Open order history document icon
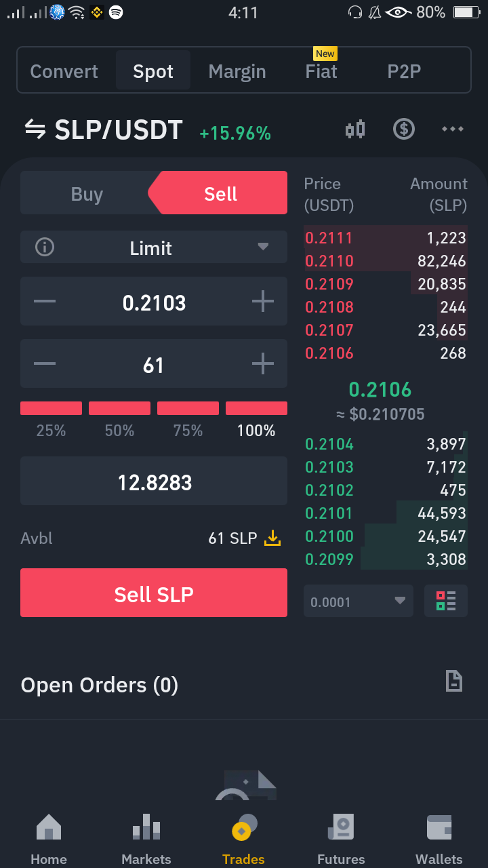 click(x=454, y=681)
